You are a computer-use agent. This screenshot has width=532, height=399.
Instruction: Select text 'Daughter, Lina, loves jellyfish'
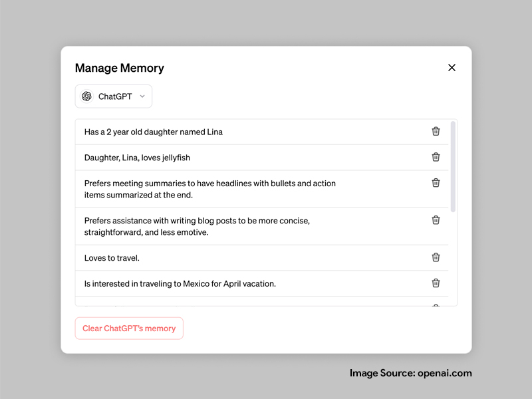(x=137, y=158)
